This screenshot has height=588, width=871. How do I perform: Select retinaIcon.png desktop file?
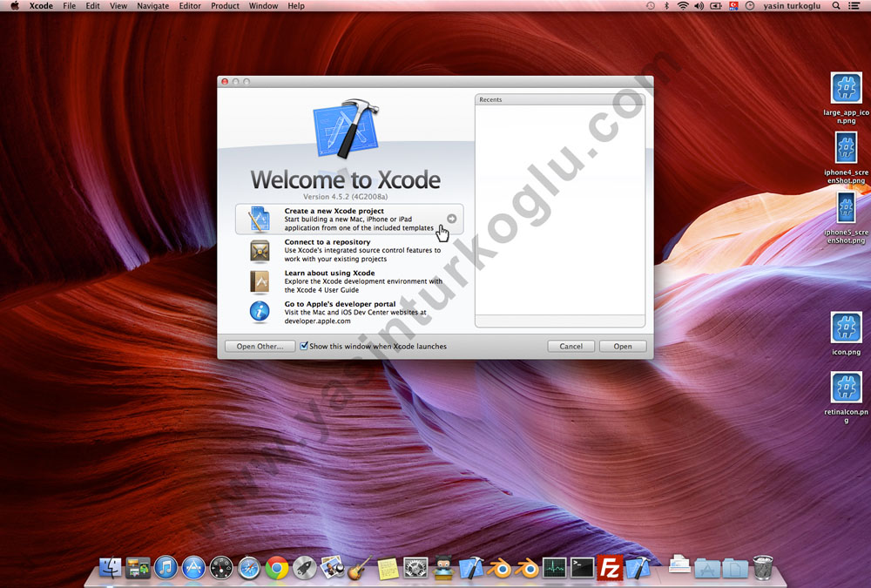(x=846, y=388)
